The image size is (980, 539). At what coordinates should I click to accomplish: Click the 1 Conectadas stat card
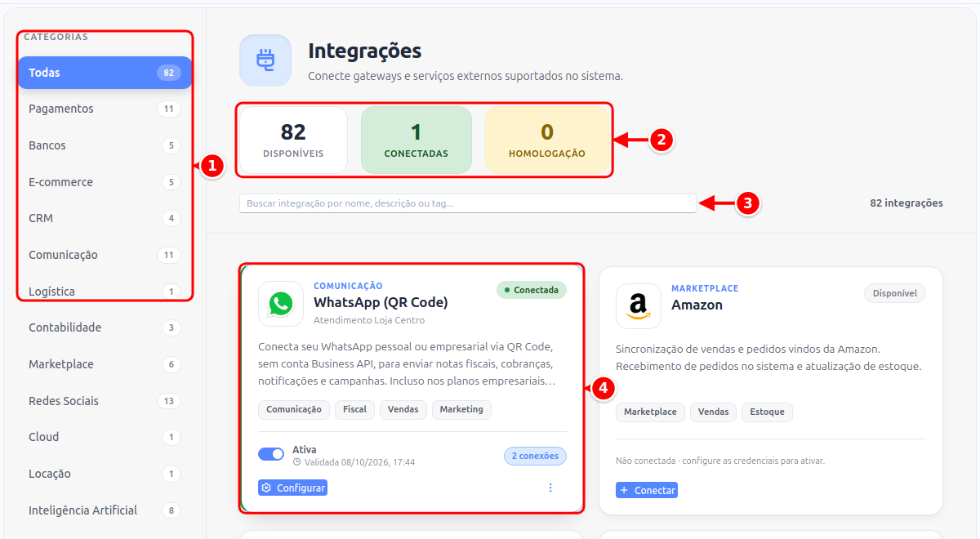point(416,140)
